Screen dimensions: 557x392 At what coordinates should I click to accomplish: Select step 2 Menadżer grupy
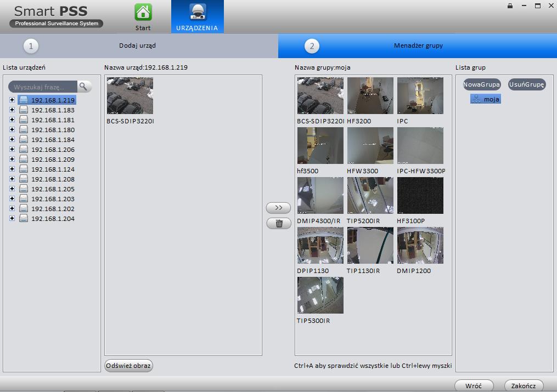pyautogui.click(x=418, y=46)
